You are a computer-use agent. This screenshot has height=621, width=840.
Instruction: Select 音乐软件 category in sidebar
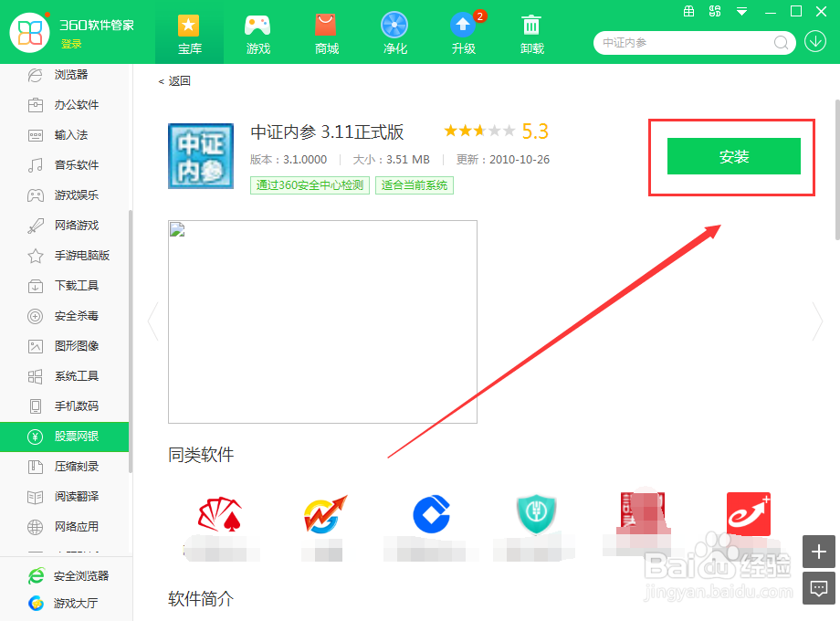click(x=64, y=165)
